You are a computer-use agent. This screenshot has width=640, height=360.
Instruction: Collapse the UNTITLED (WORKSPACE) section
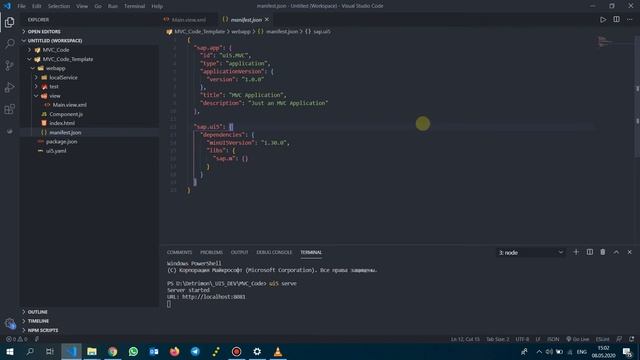[x=89, y=41]
